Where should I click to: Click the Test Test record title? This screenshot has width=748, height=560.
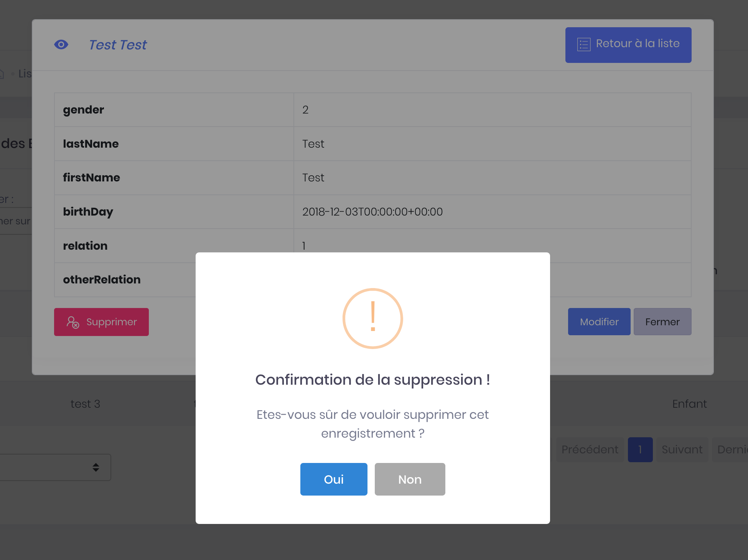click(118, 45)
